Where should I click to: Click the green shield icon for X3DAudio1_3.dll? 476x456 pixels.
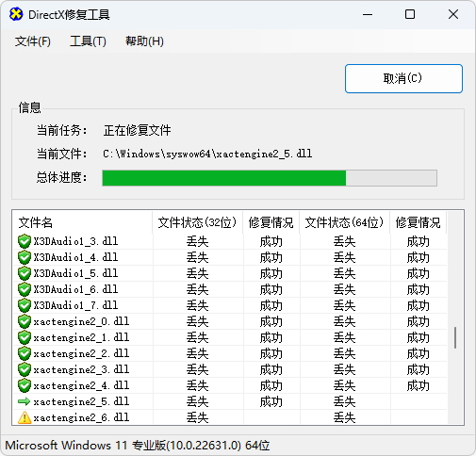click(x=25, y=241)
